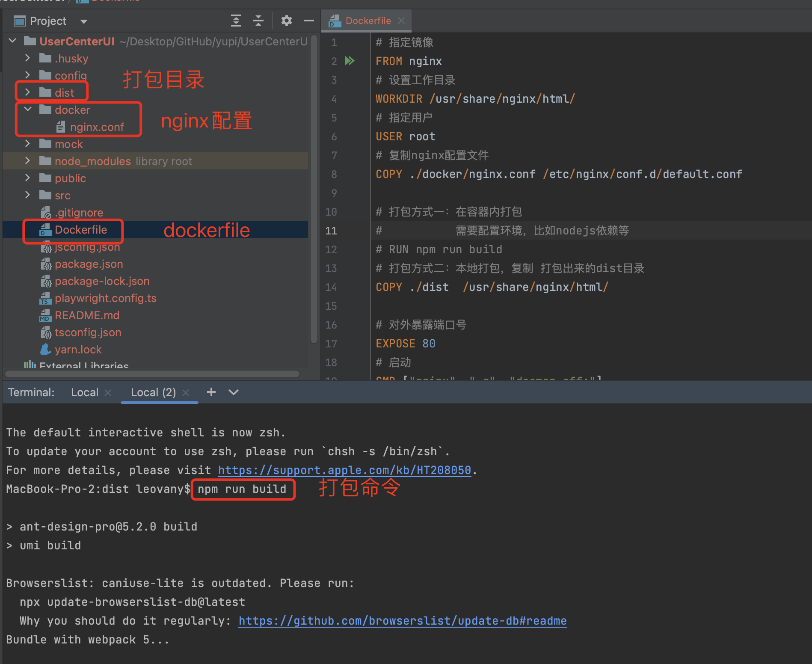Screen dimensions: 812x664
Task: Expand the public folder
Action: 27,178
